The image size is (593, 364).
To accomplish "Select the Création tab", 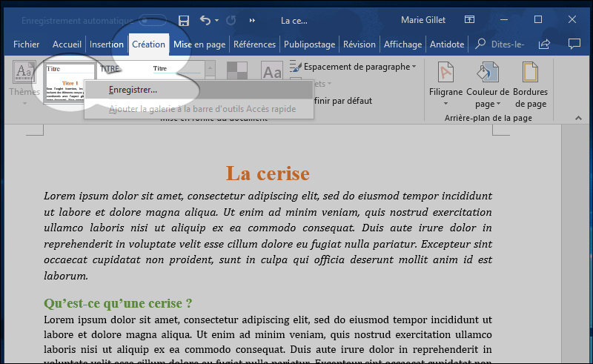I will tap(149, 44).
